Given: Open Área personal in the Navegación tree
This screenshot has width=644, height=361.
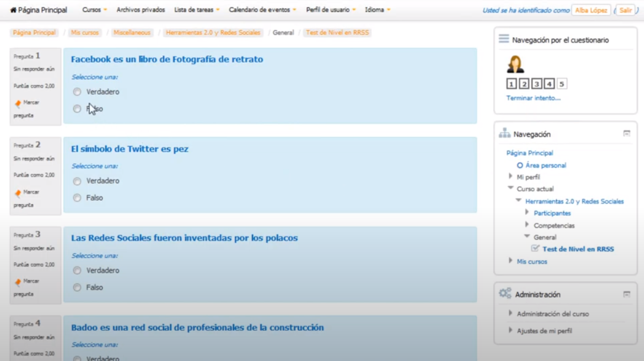Looking at the screenshot, I should point(546,165).
